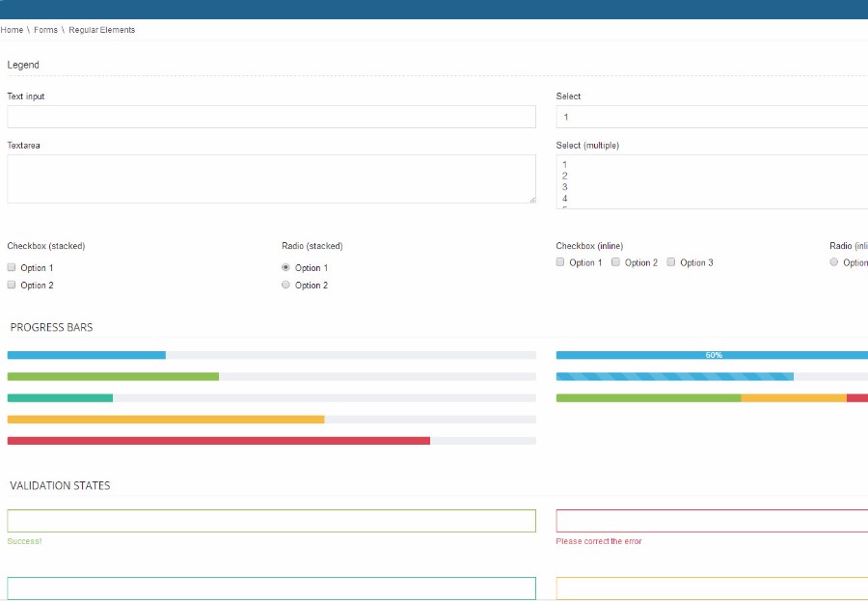Click the selected stacked radio Option 1

tap(285, 267)
